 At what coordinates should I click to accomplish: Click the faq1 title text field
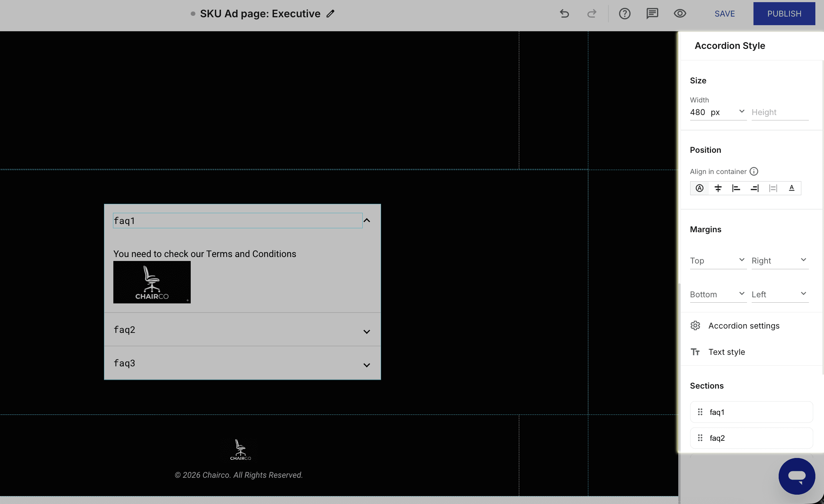pos(237,220)
